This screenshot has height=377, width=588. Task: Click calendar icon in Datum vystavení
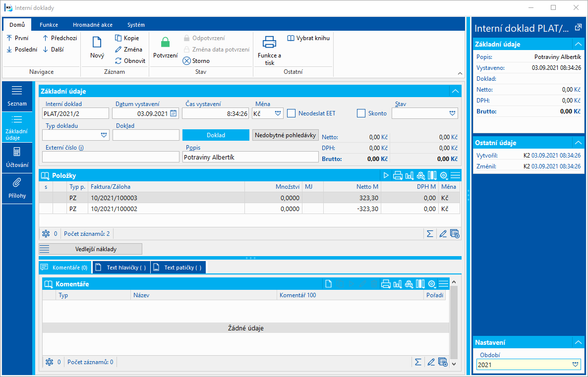[174, 113]
